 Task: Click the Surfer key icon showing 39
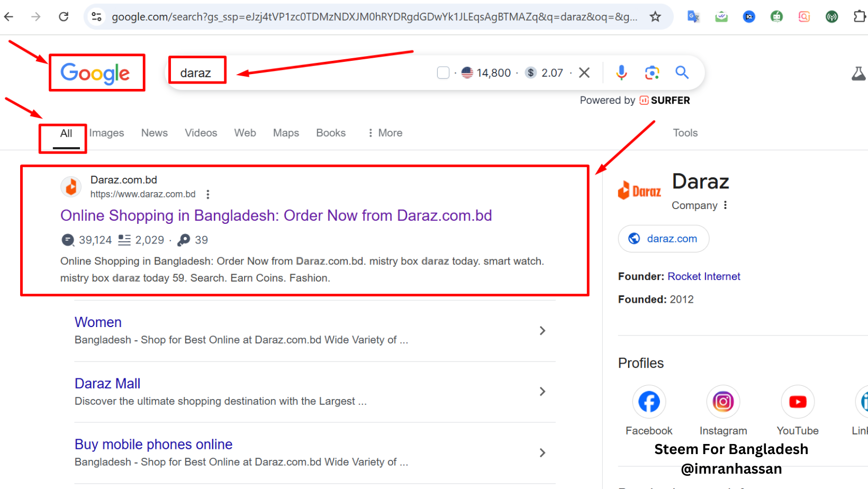pos(184,240)
